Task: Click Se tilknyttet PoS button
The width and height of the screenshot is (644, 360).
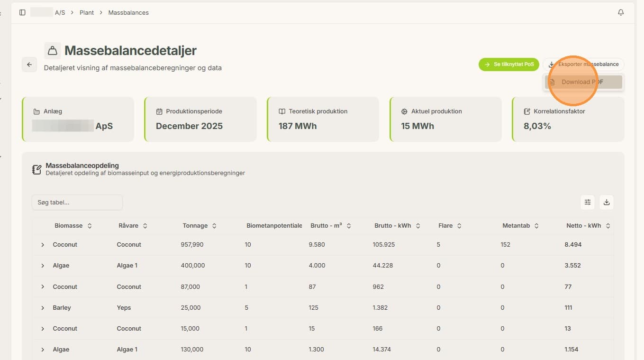Action: click(x=509, y=64)
